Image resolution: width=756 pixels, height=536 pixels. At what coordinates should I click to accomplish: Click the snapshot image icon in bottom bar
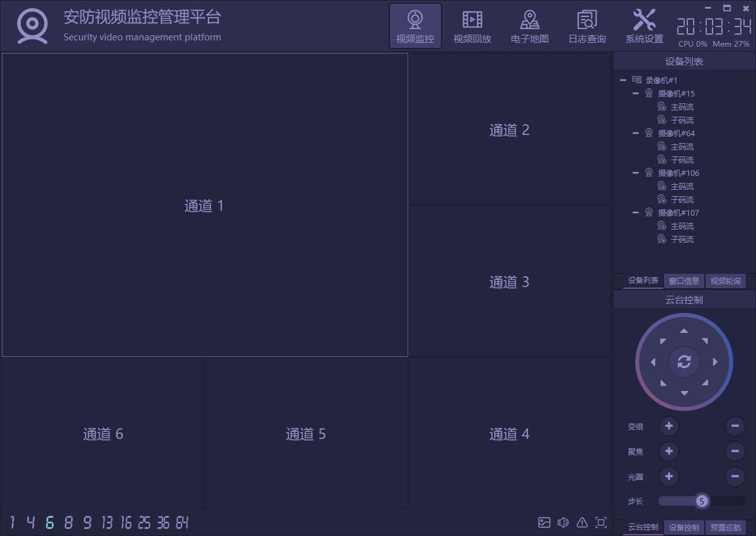pos(544,522)
